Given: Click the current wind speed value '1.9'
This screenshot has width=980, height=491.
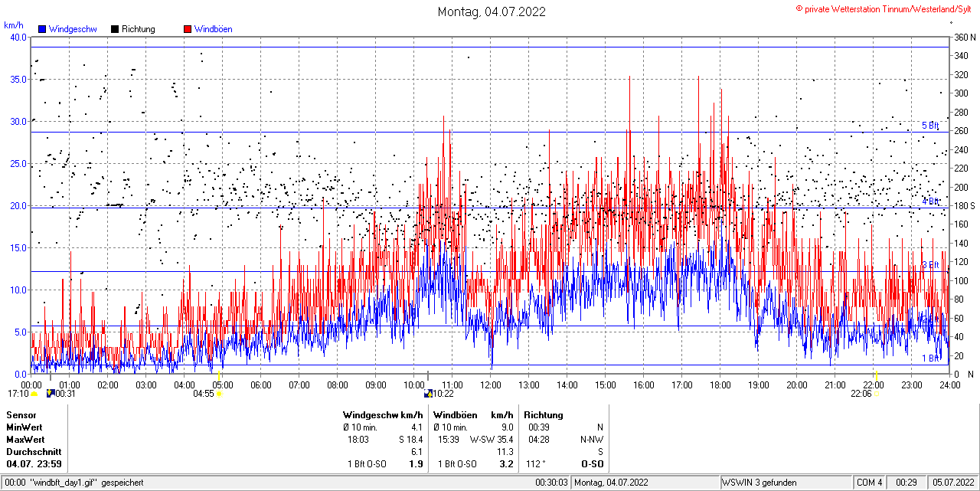Looking at the screenshot, I should pos(416,464).
